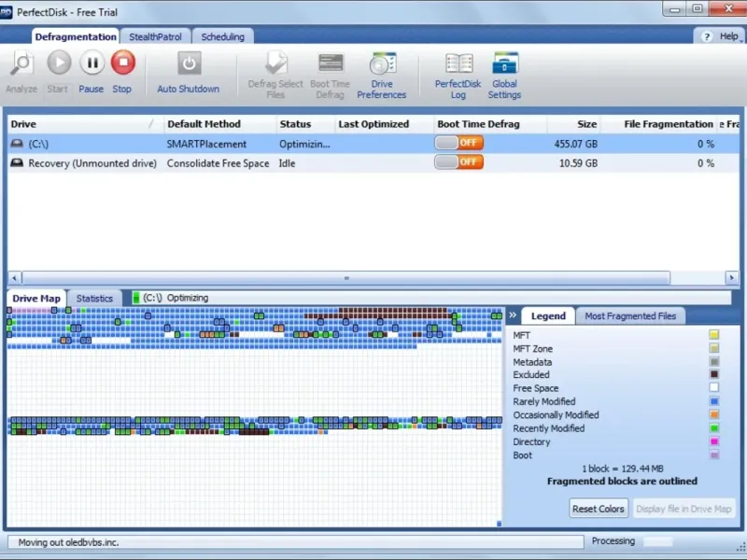The height and width of the screenshot is (560, 747).
Task: Open the Scheduling tab
Action: (222, 36)
